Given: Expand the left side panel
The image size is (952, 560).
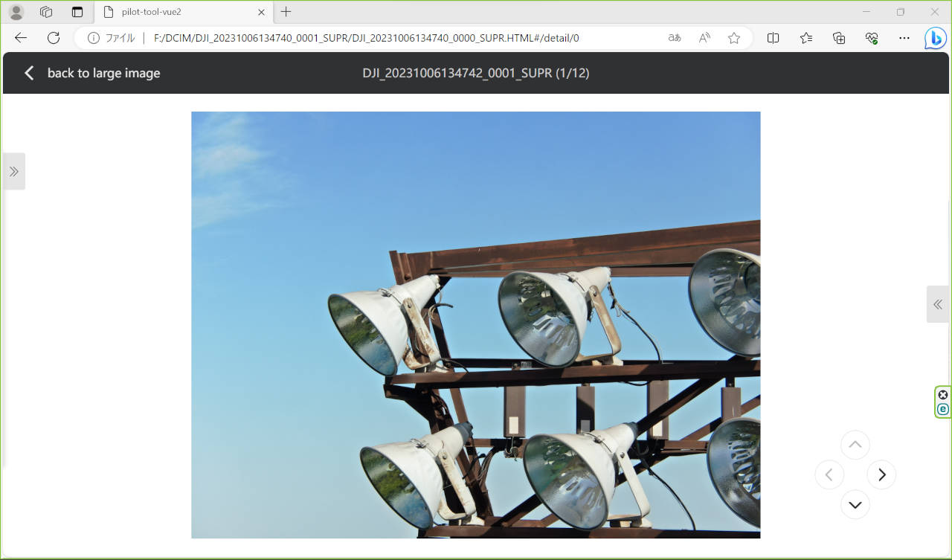Looking at the screenshot, I should tap(13, 171).
